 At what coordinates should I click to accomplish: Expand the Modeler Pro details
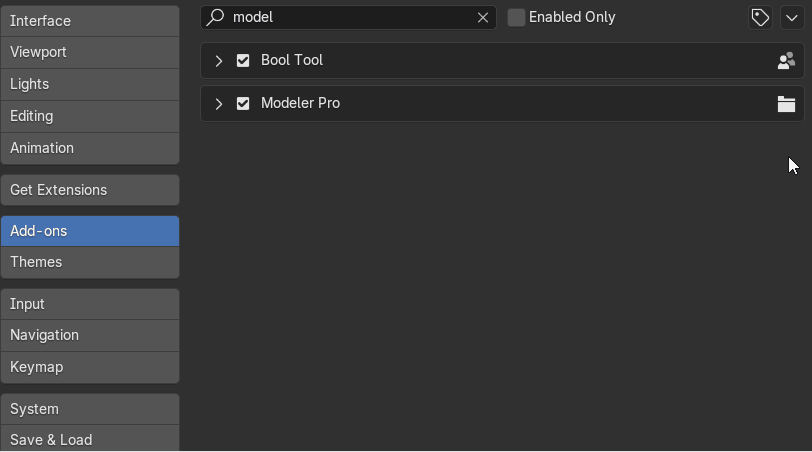(x=219, y=104)
